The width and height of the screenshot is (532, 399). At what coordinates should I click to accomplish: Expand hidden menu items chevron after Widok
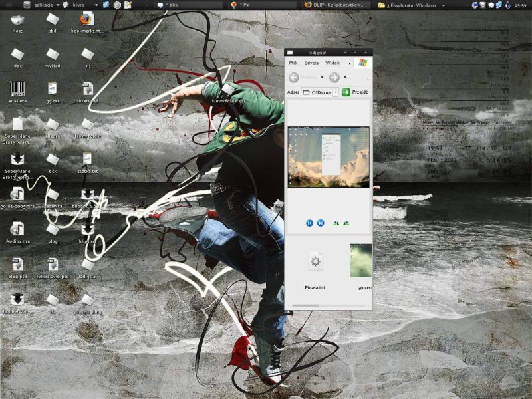tap(349, 63)
